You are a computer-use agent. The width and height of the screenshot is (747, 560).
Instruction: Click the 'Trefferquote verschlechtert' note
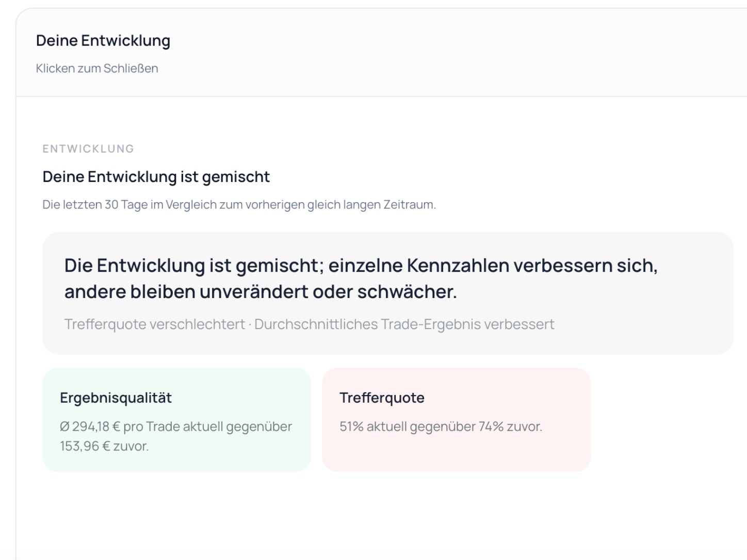pyautogui.click(x=155, y=324)
